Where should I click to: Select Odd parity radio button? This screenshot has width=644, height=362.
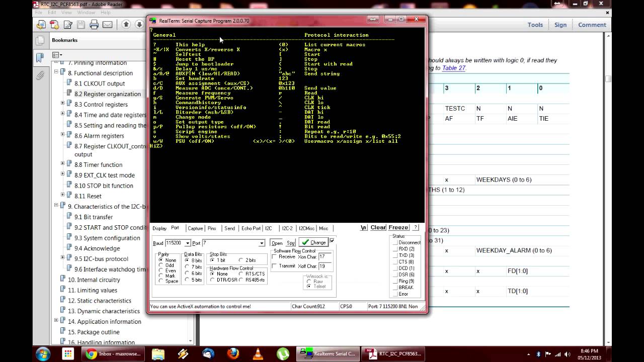(167, 265)
